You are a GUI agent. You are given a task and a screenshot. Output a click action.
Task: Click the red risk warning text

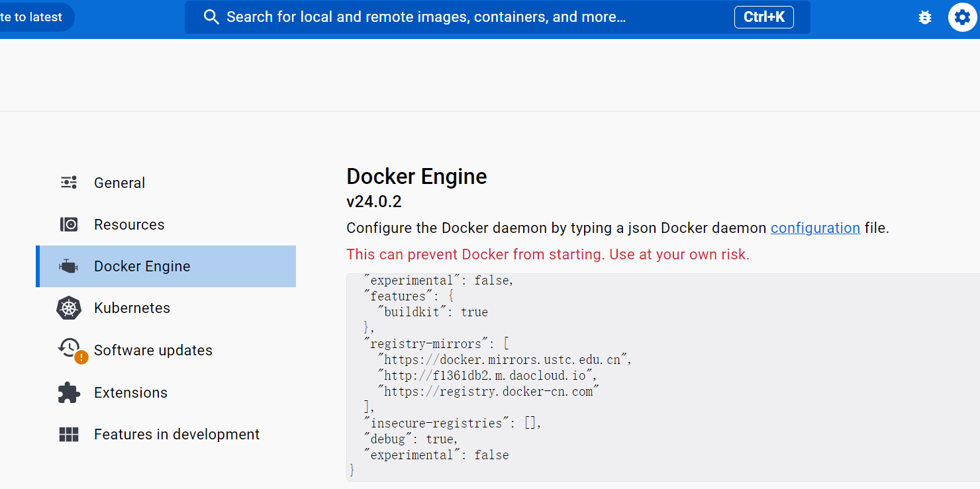coord(548,255)
